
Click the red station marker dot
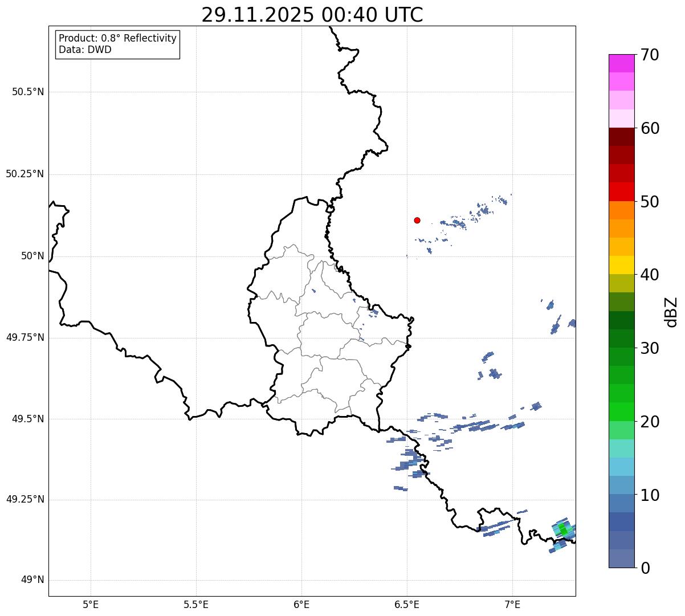417,221
